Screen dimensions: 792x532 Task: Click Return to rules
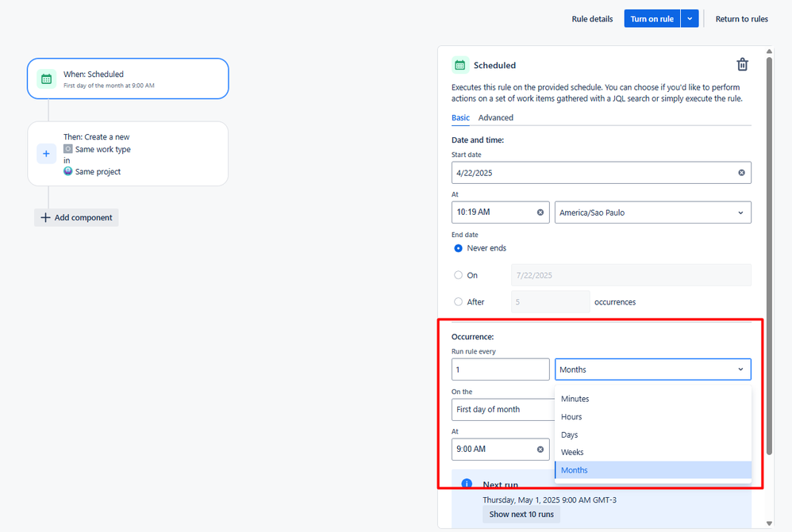tap(741, 19)
